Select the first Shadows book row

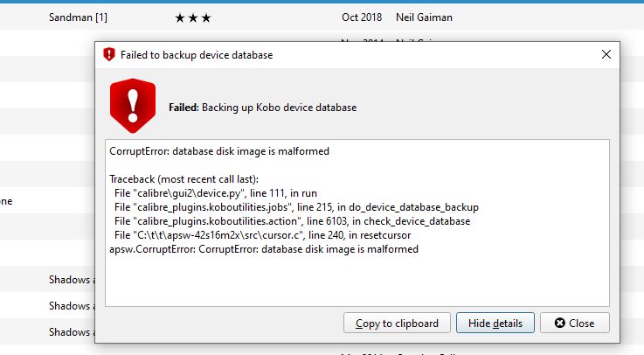pyautogui.click(x=70, y=280)
